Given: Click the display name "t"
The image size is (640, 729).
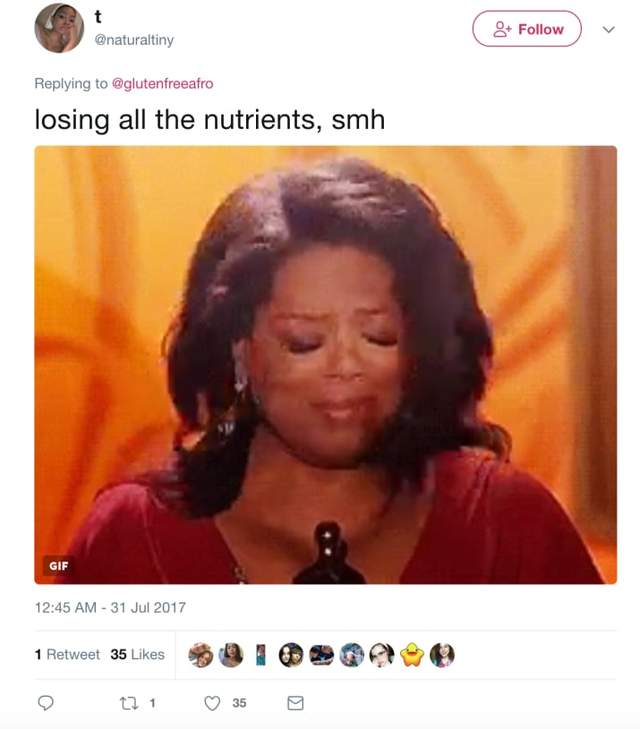Looking at the screenshot, I should (98, 16).
